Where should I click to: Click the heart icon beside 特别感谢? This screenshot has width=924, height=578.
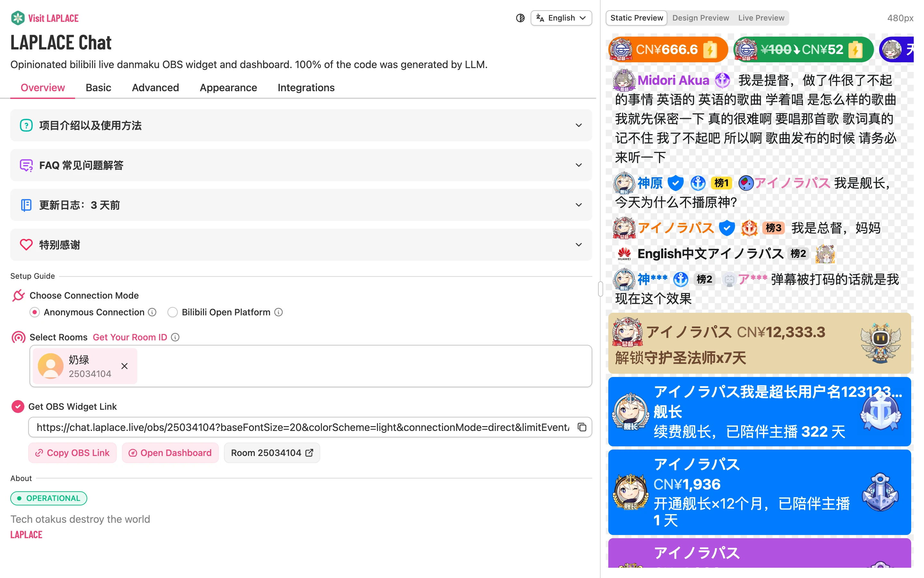(x=26, y=245)
